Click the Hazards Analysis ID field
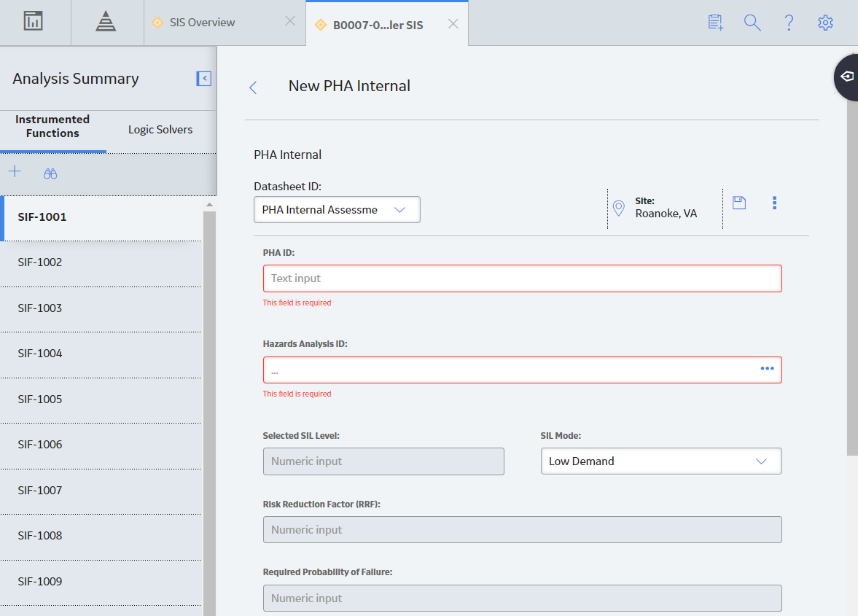This screenshot has height=616, width=858. (523, 370)
